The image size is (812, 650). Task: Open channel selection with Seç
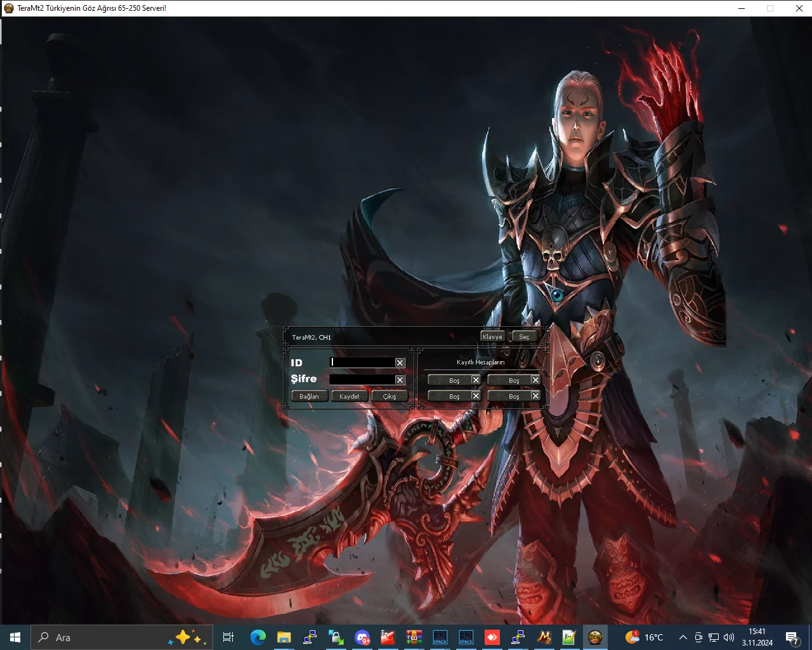[524, 336]
